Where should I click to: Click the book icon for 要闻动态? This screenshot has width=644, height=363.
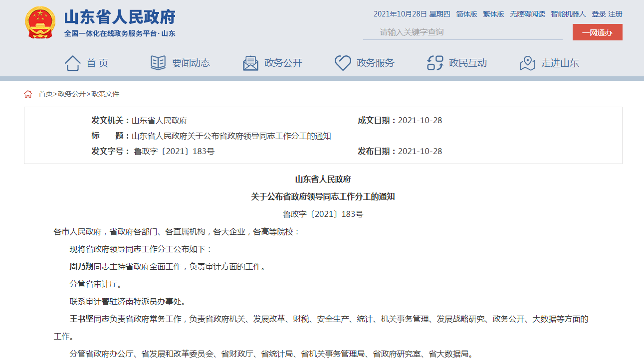tap(158, 63)
